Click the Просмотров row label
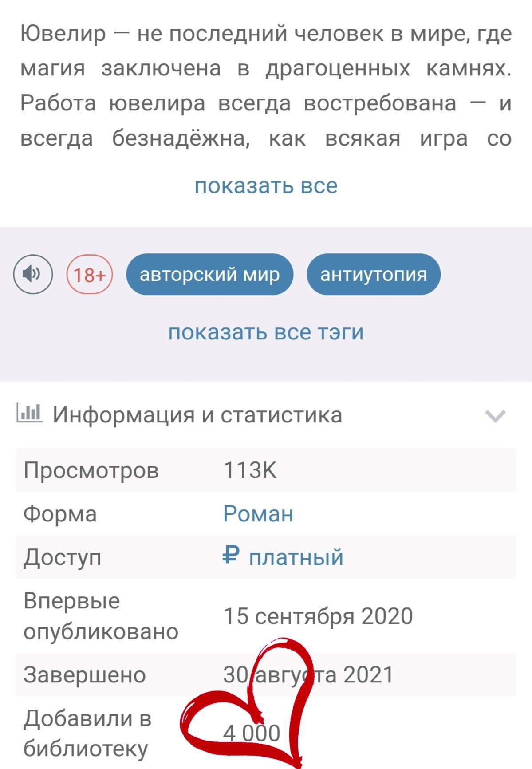 click(91, 470)
